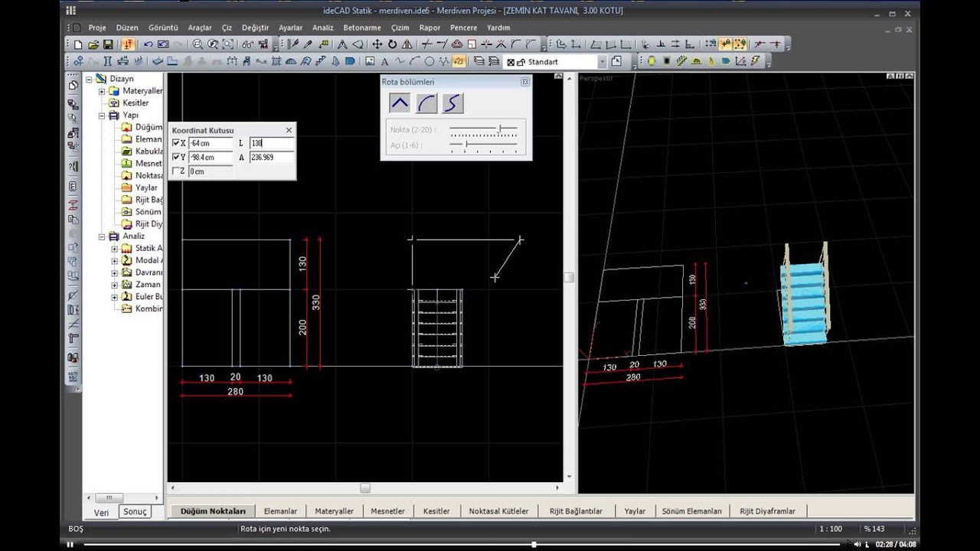The width and height of the screenshot is (980, 551).
Task: Switch to the Kesitler tab
Action: click(x=436, y=511)
